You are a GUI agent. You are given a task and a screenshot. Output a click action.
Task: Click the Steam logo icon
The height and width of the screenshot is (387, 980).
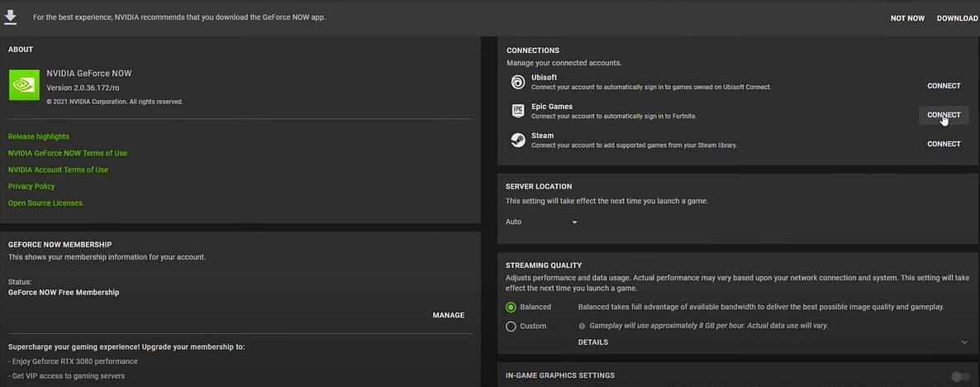(517, 140)
